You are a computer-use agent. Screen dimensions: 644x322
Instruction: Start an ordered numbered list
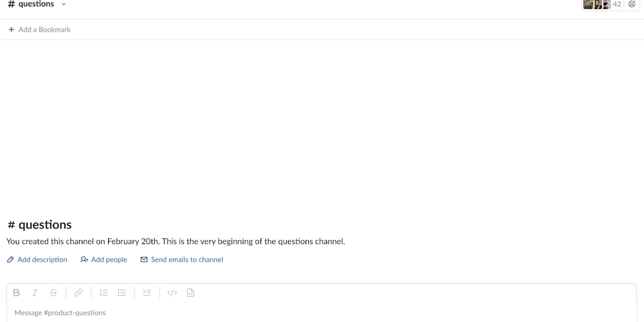104,293
